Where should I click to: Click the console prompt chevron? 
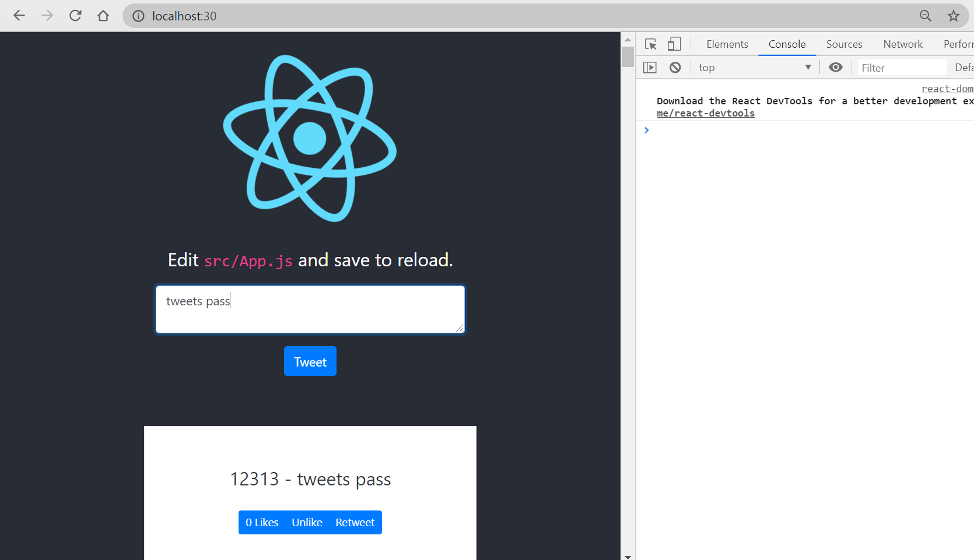click(x=646, y=130)
